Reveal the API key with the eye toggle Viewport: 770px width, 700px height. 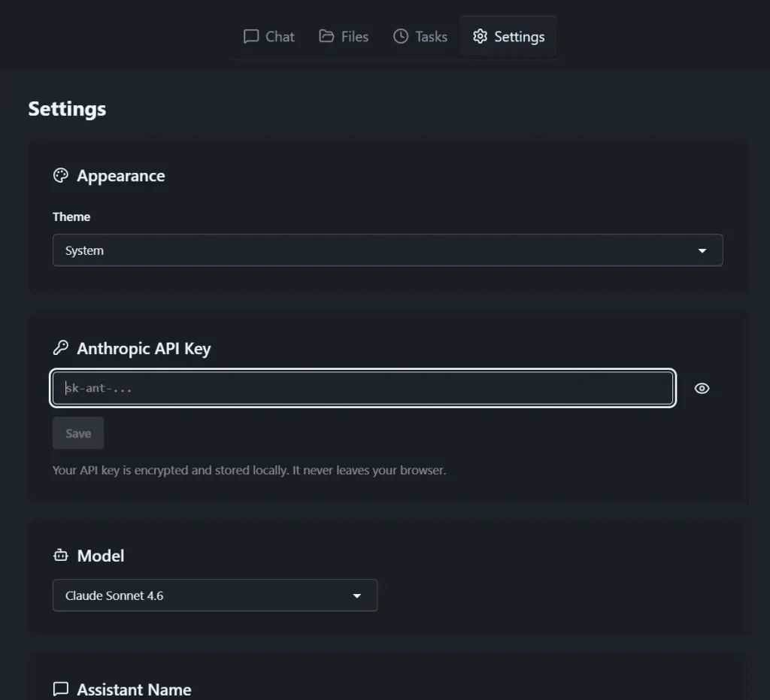tap(702, 388)
